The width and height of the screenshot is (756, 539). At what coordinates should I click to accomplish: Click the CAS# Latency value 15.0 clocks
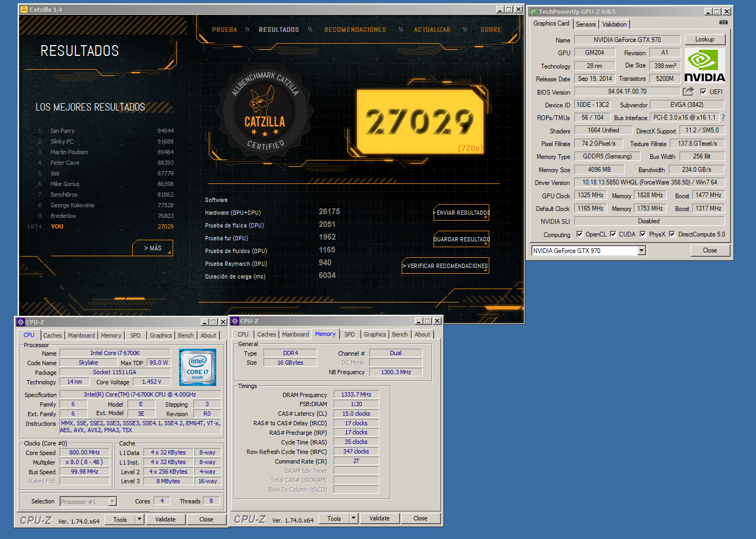tap(356, 414)
